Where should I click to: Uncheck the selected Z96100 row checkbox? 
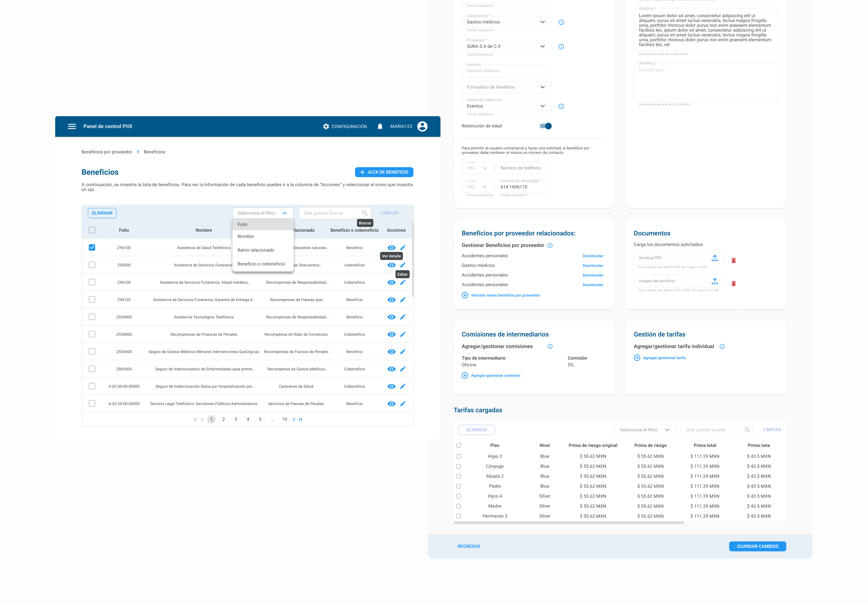pyautogui.click(x=92, y=247)
